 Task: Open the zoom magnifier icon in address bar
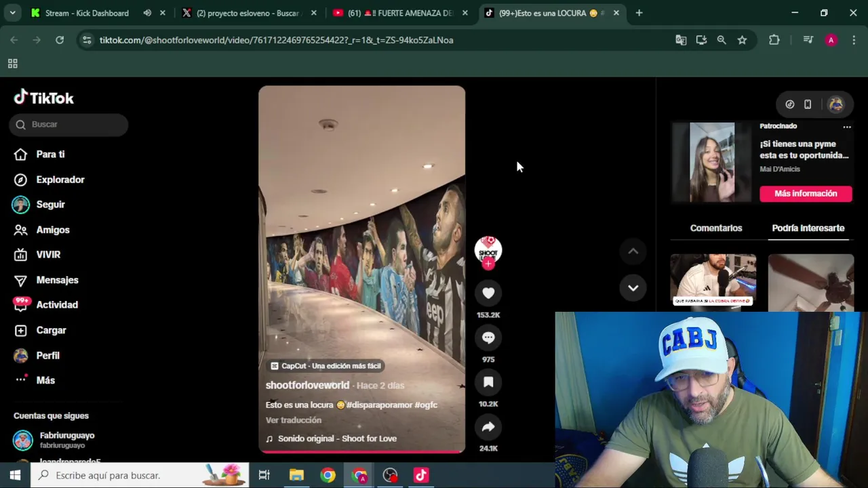coord(722,40)
